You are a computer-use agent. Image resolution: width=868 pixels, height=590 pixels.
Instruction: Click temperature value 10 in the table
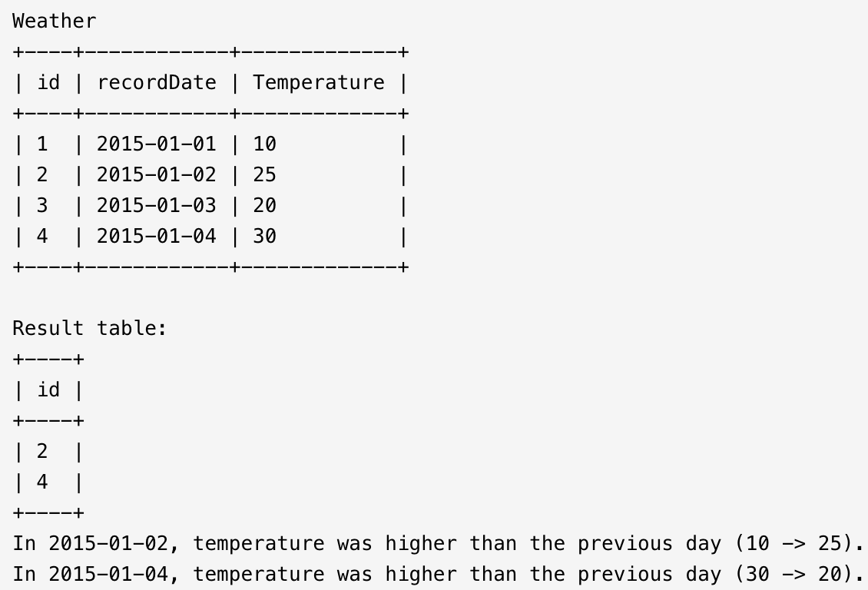click(264, 144)
